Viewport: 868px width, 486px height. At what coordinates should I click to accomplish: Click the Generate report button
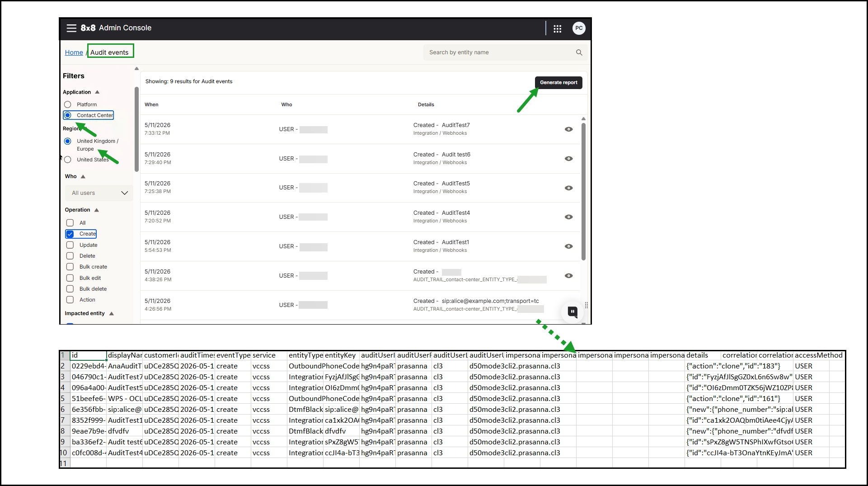coord(558,83)
